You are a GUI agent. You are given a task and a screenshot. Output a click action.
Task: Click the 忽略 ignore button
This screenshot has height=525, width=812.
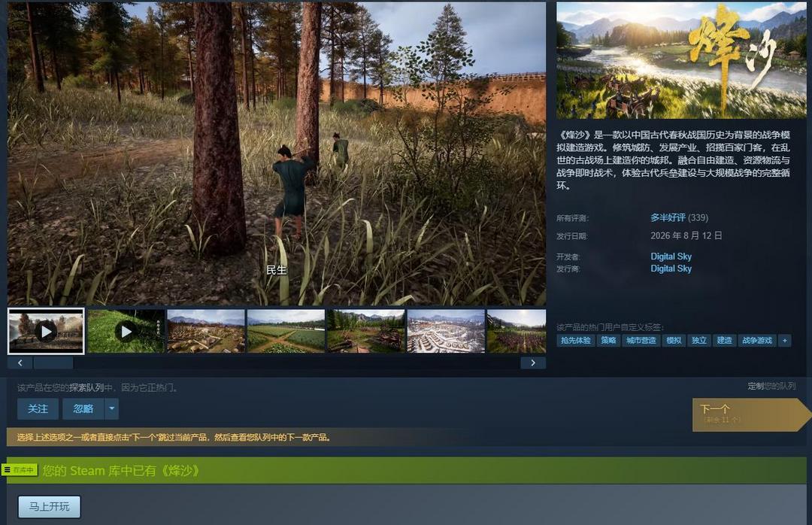[83, 409]
